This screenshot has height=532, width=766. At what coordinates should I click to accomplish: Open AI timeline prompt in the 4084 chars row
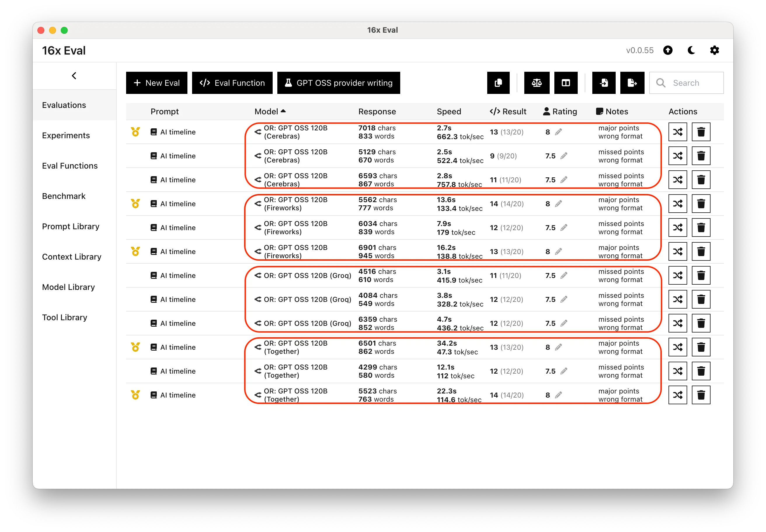click(x=173, y=299)
